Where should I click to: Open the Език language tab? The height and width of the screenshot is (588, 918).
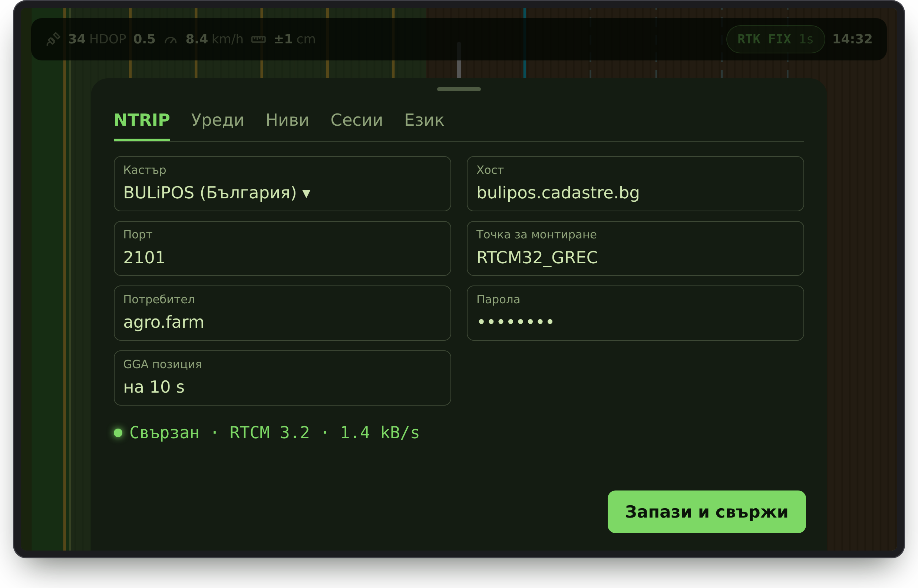424,120
